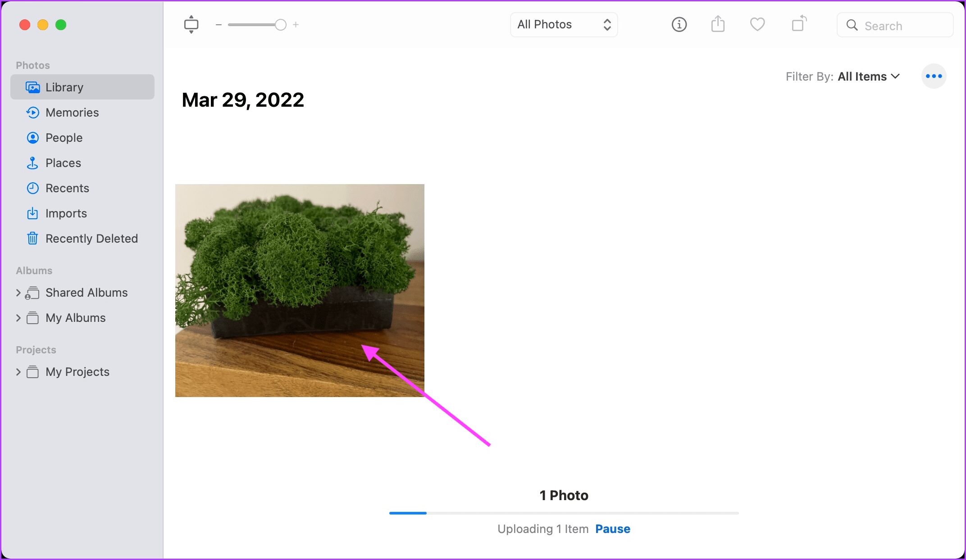Expand the Shared Albums section
This screenshot has height=560, width=966.
[x=18, y=292]
